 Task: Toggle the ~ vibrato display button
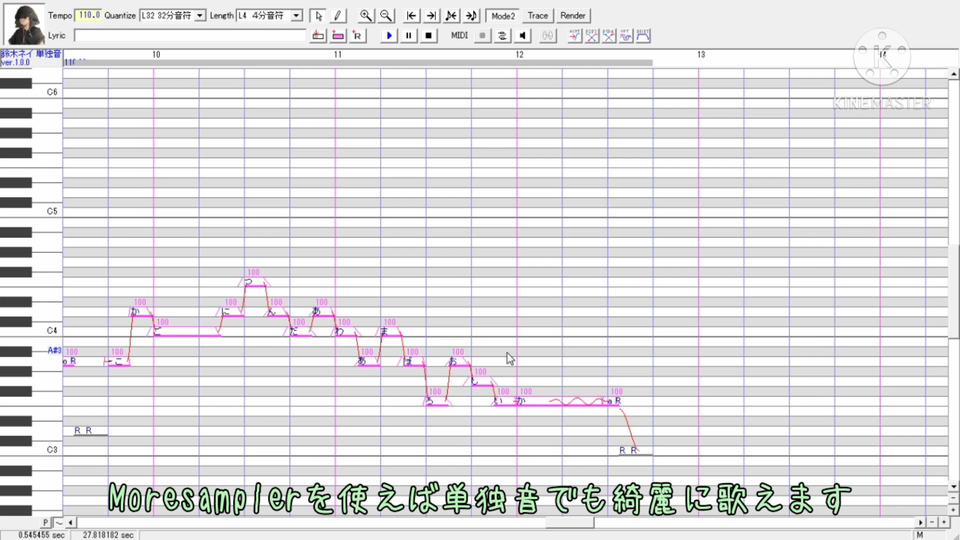pos(58,522)
